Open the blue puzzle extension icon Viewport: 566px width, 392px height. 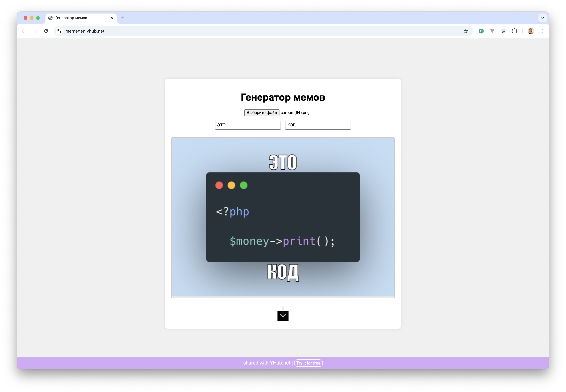point(503,31)
